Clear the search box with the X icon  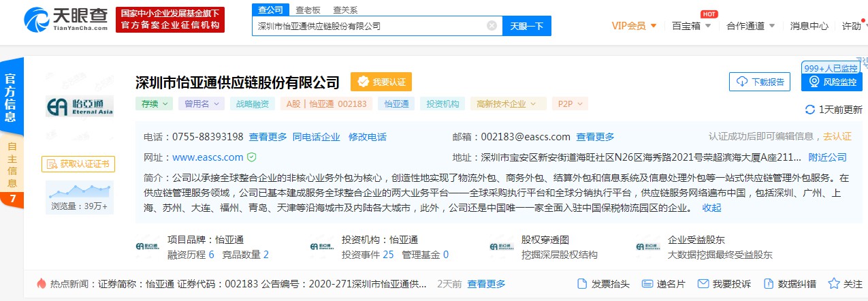tap(492, 26)
